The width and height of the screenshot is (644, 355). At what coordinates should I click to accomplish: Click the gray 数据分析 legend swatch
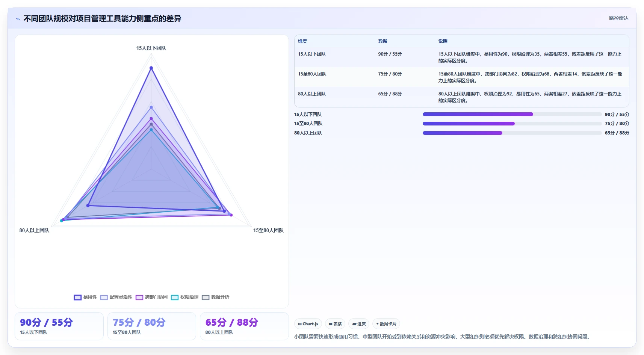pos(206,297)
